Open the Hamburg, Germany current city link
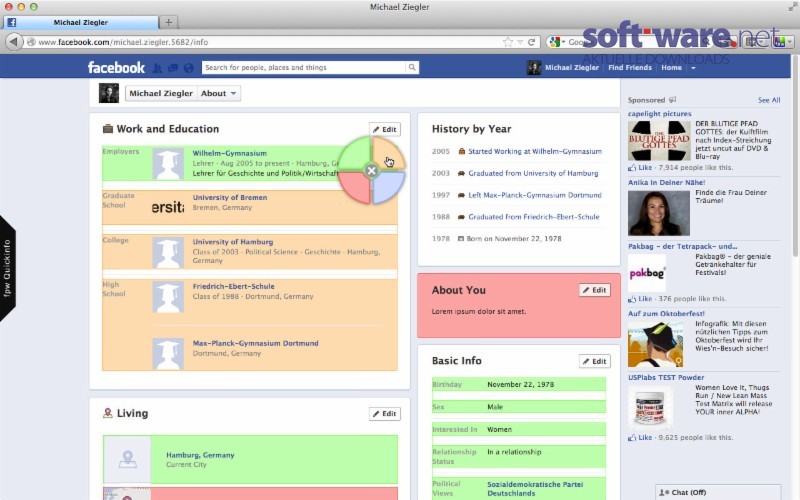This screenshot has width=800, height=500. click(200, 455)
